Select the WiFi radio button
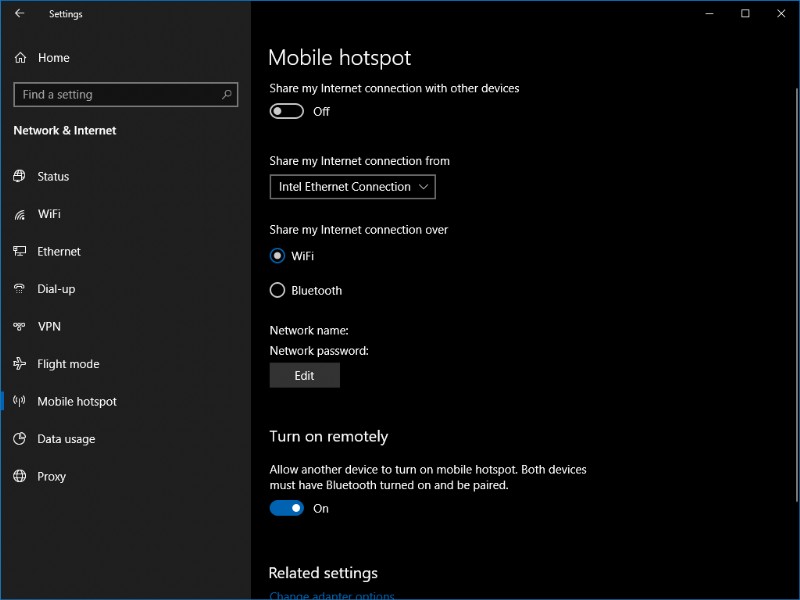The image size is (800, 600). [x=275, y=255]
